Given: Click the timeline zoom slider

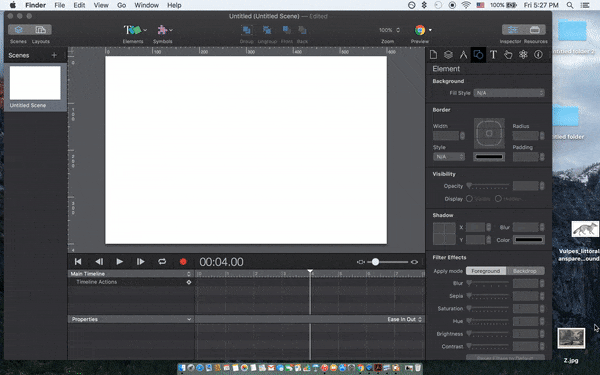Looking at the screenshot, I should [387, 262].
